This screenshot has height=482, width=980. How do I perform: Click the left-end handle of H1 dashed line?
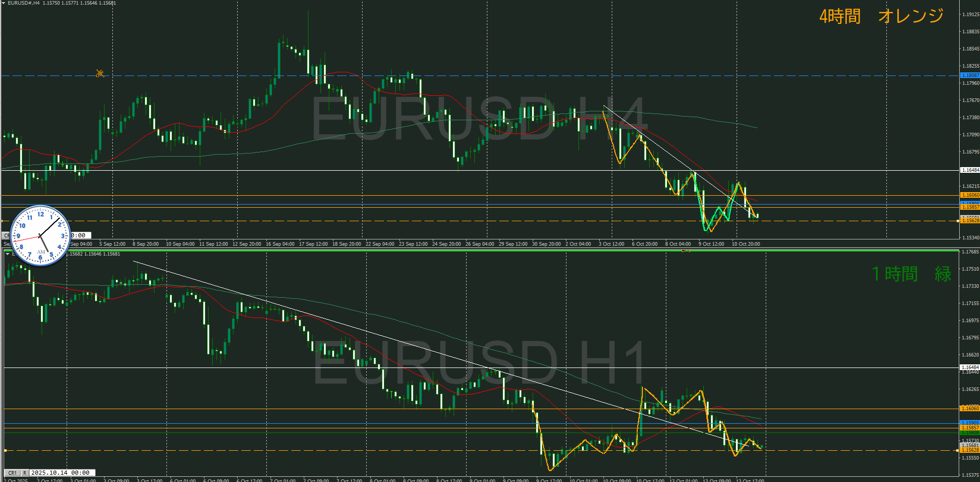(x=5, y=450)
